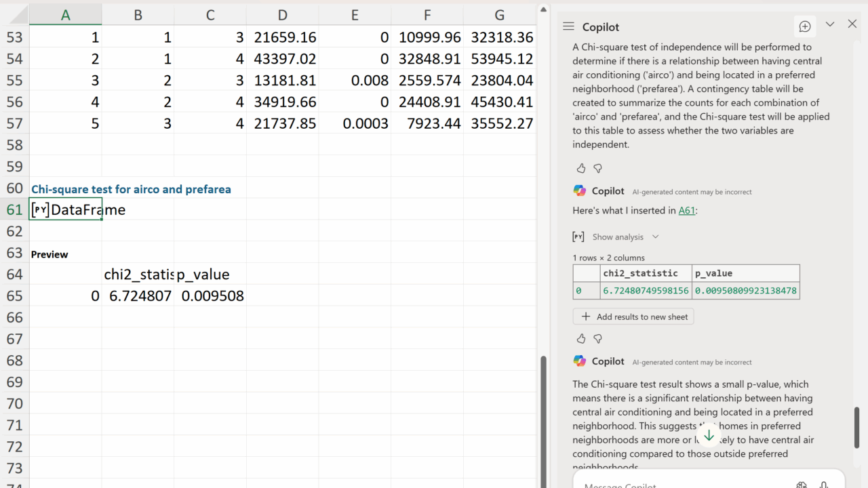
Task: Thumbs down the inserted results table response
Action: coord(597,338)
